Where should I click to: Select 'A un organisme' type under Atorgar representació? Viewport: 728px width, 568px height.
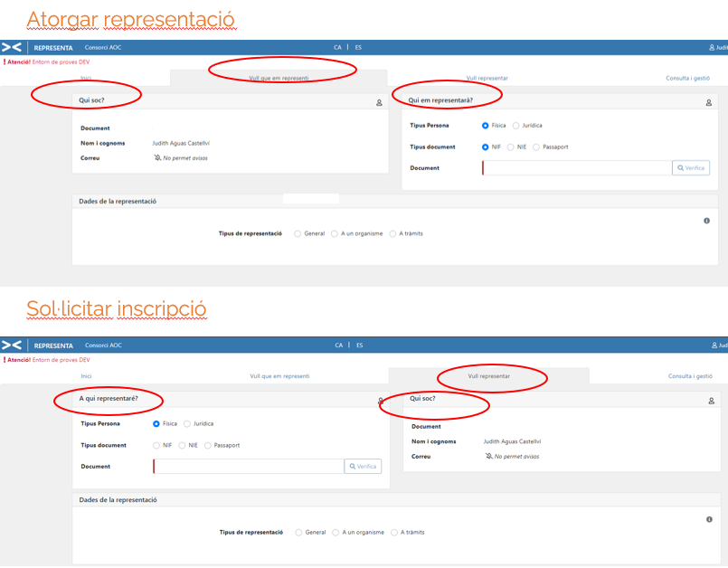335,233
